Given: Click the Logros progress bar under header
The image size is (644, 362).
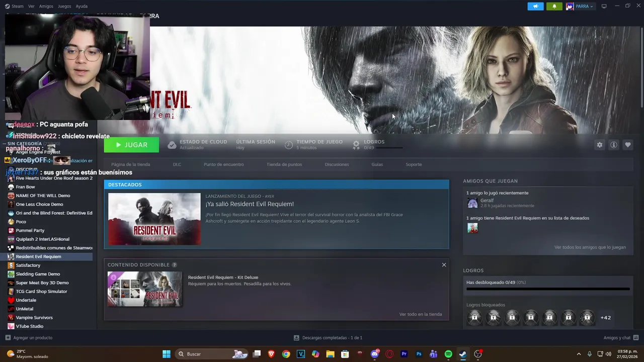Looking at the screenshot, I should point(389,148).
